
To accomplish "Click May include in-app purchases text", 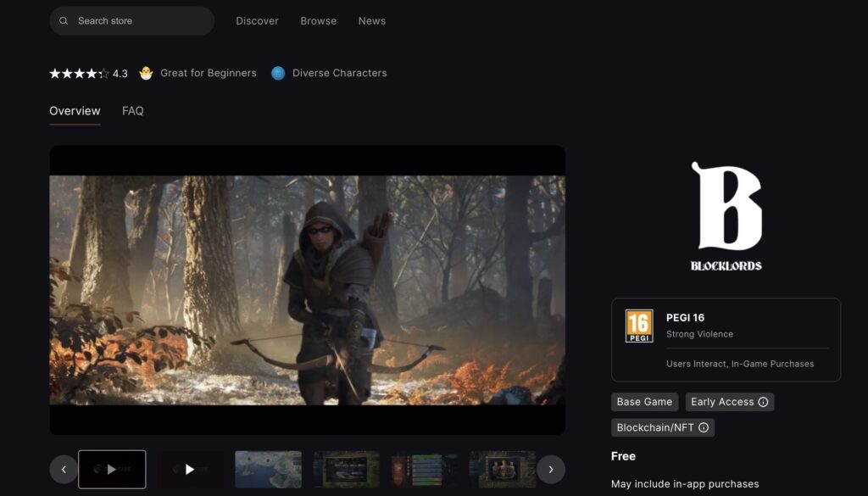I will [x=685, y=484].
